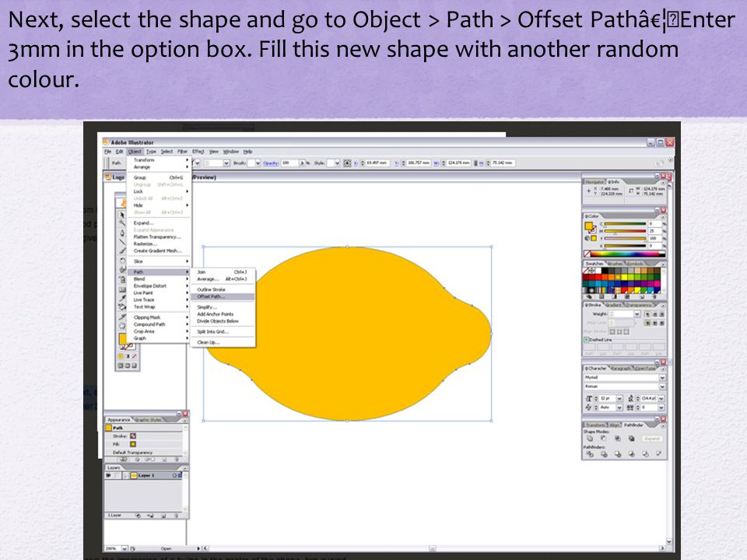Open the font size dropdown
This screenshot has width=747, height=560.
point(619,398)
